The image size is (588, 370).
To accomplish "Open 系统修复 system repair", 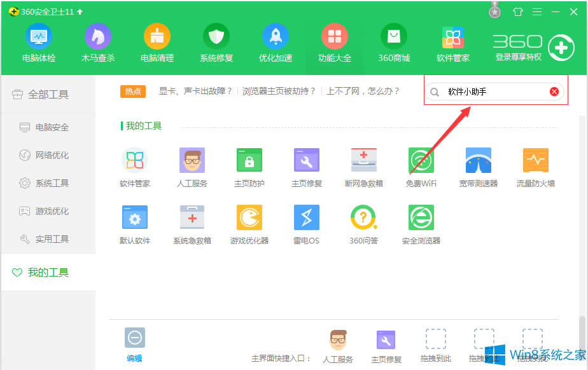I will (216, 43).
